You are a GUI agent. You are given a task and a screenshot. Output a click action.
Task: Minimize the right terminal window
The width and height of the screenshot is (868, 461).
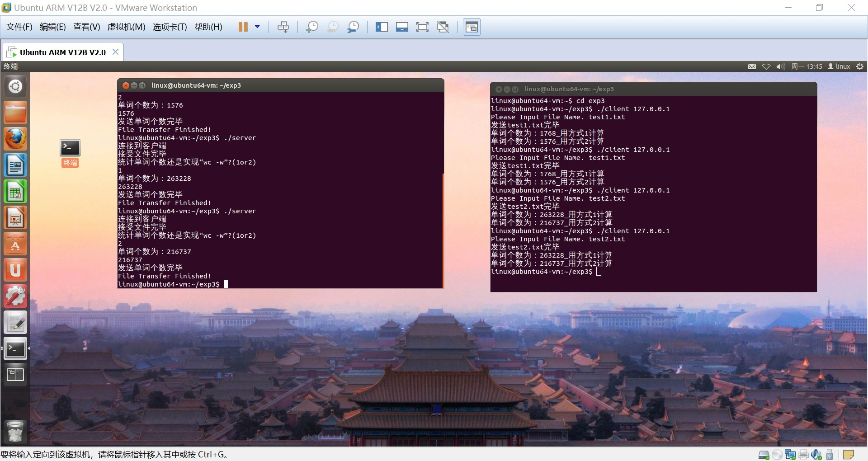(x=507, y=89)
